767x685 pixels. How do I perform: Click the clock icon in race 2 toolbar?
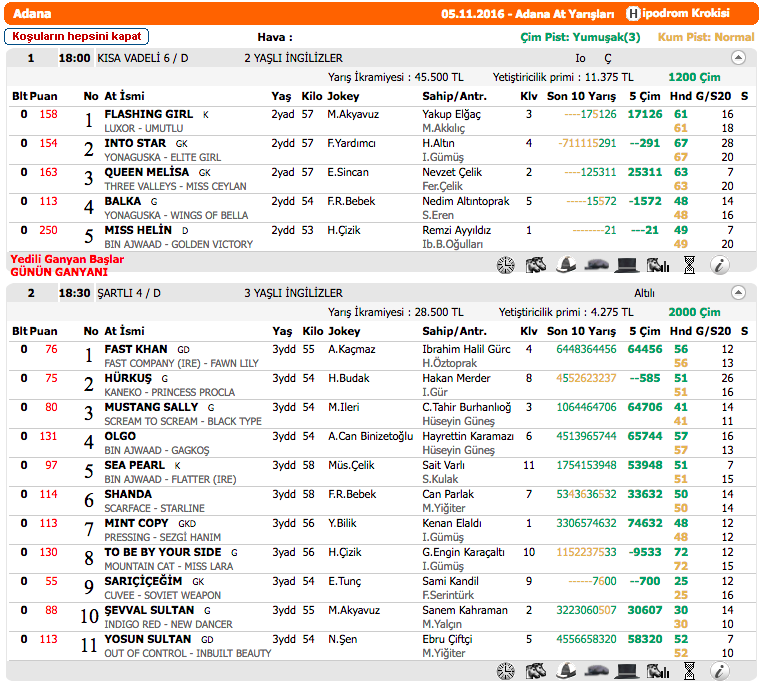tap(506, 670)
